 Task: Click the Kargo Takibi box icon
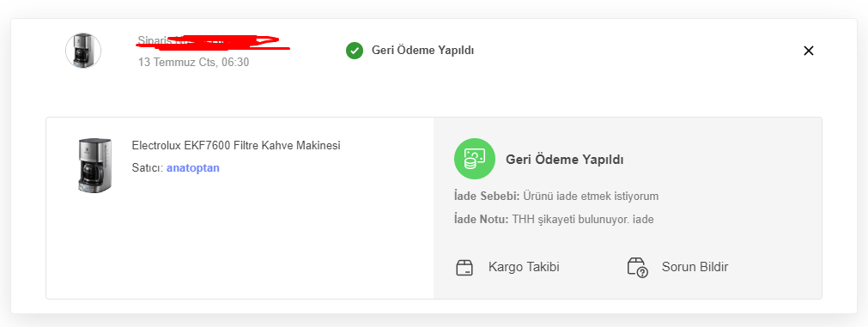coord(464,268)
